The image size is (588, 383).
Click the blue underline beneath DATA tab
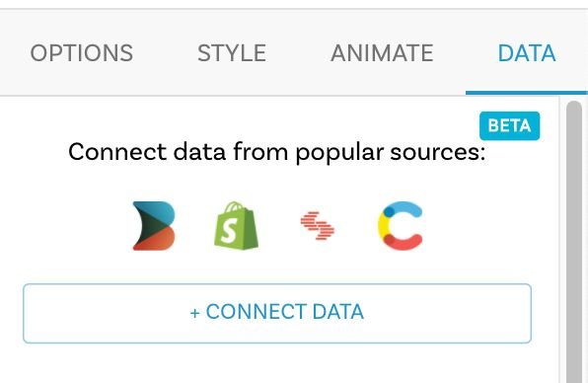click(x=527, y=93)
